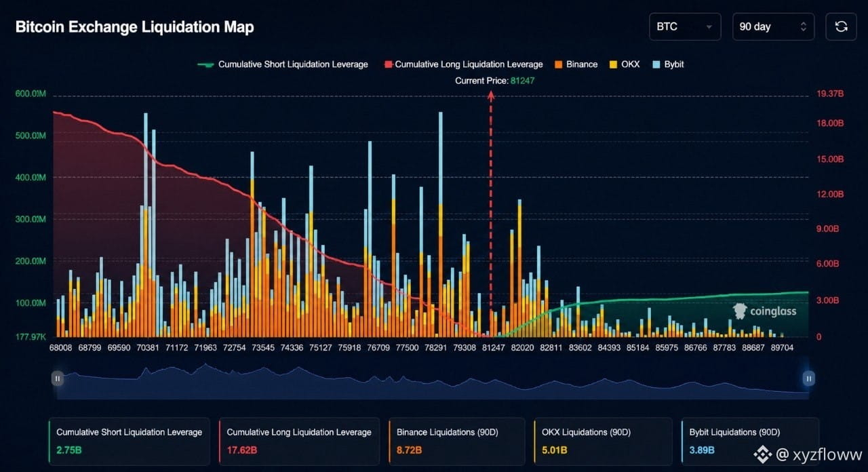868x472 pixels.
Task: Click the 73545 x-axis price label
Action: (263, 347)
